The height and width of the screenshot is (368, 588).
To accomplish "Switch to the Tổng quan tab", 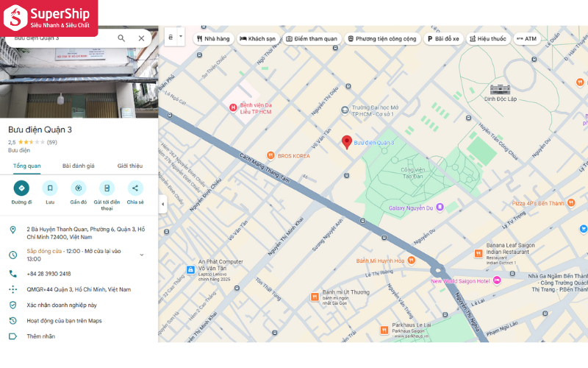I will tap(27, 166).
